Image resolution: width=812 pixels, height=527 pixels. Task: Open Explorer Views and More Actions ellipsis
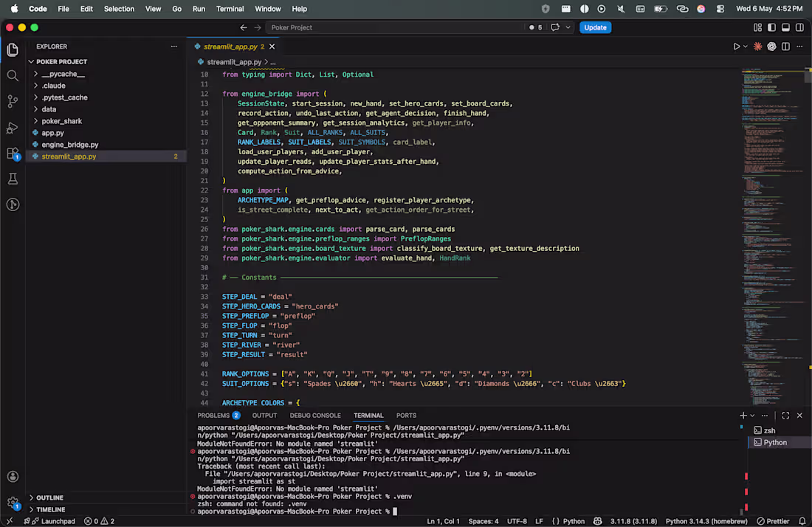pos(174,46)
